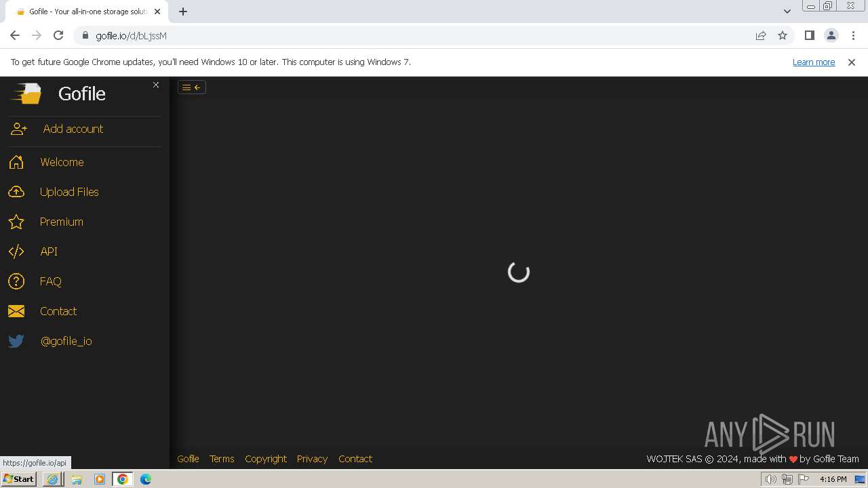Click the 4:16 PM system clock

click(833, 479)
